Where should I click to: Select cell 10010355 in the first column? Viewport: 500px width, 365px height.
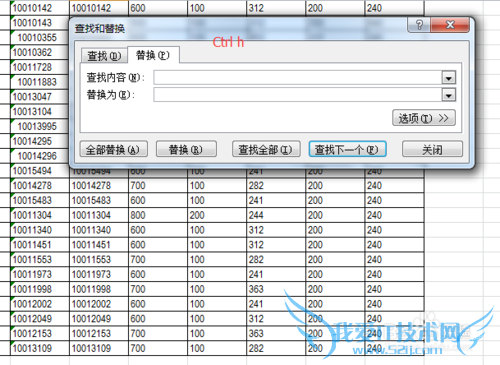pyautogui.click(x=40, y=37)
